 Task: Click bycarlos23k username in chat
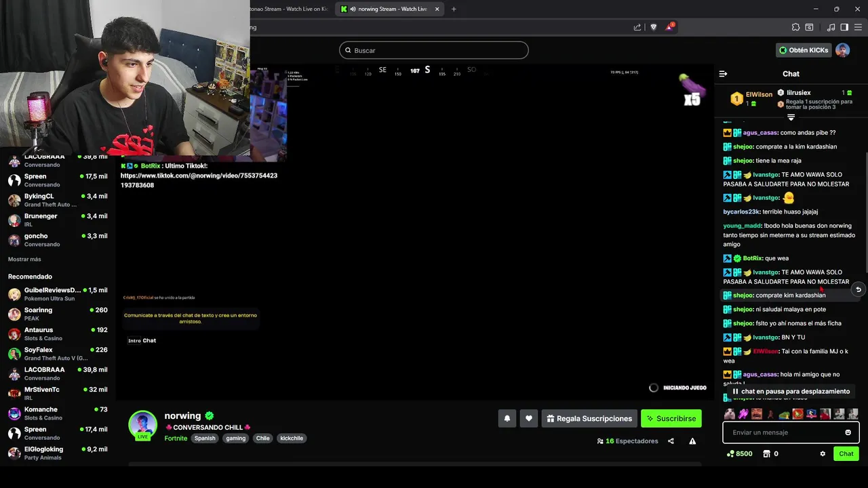(x=741, y=211)
